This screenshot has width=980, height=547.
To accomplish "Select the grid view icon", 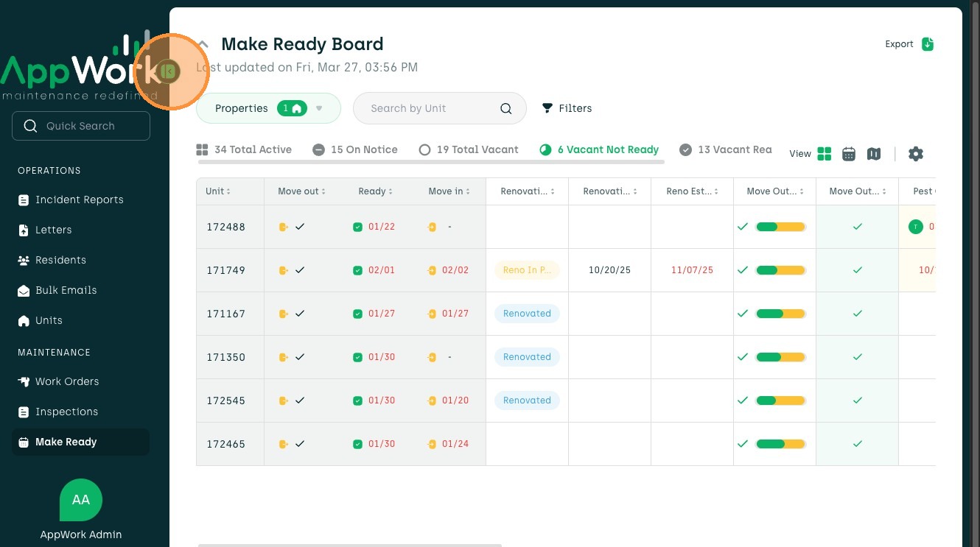I will pos(825,154).
